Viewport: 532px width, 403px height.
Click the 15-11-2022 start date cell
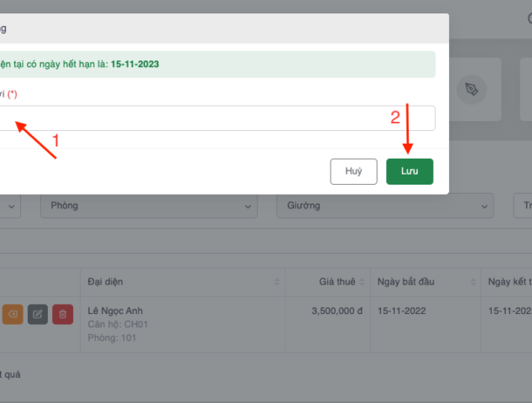click(x=402, y=311)
